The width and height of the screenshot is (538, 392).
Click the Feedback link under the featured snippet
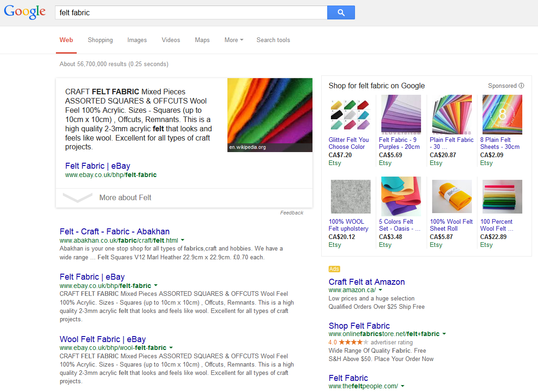coord(292,213)
